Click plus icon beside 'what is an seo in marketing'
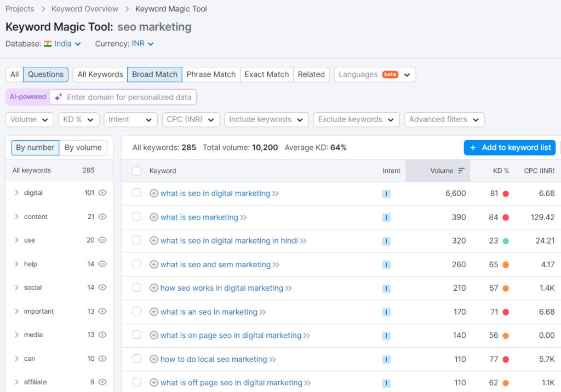The width and height of the screenshot is (561, 392). coord(154,312)
